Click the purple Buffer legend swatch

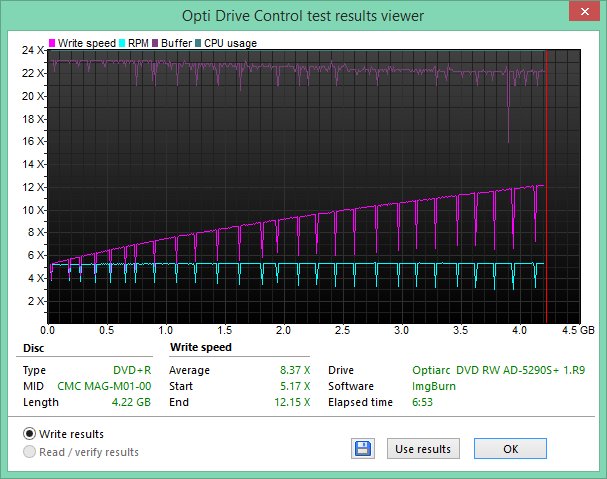pyautogui.click(x=154, y=44)
